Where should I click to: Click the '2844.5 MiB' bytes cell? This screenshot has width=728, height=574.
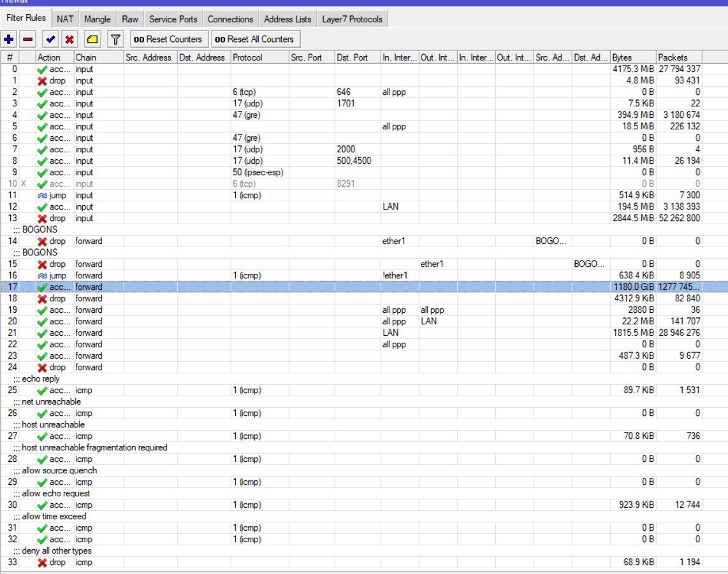pos(633,218)
